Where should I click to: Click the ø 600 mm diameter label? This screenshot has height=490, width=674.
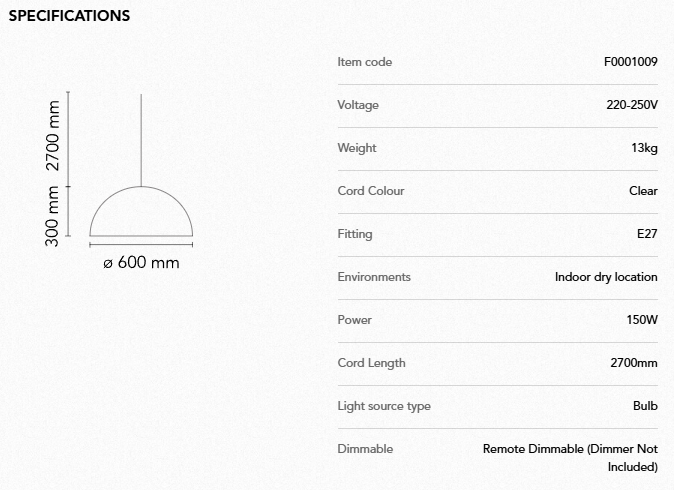point(141,263)
